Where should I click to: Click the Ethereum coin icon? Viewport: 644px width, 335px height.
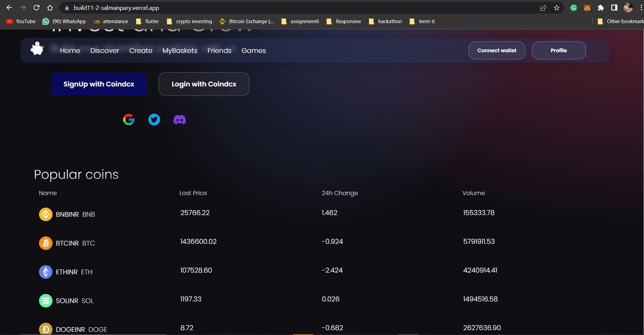coord(46,272)
